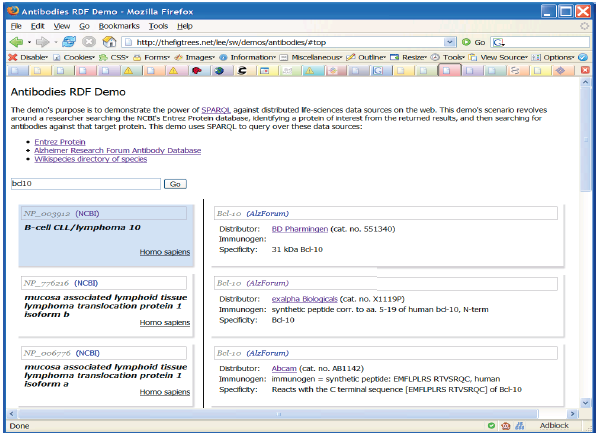Click the horizontal scrollbar left arrow
Screen dimensions: 598x436
pos(11,414)
